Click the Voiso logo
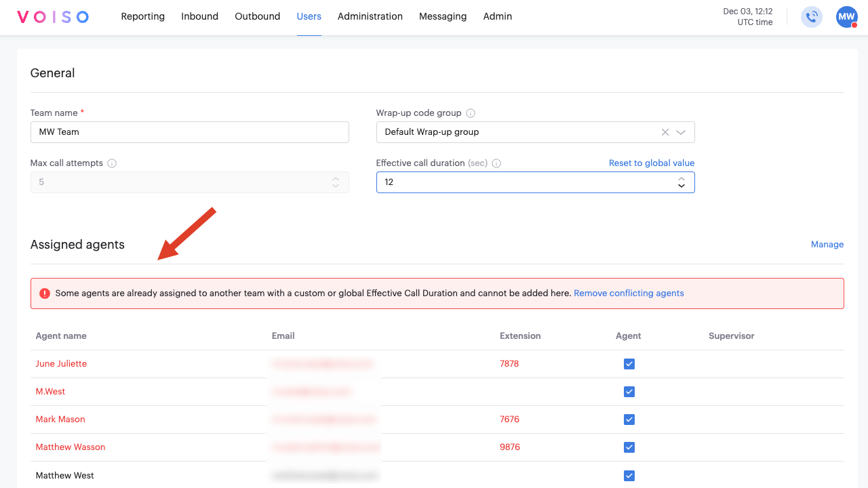Viewport: 868px width, 488px height. (x=53, y=17)
